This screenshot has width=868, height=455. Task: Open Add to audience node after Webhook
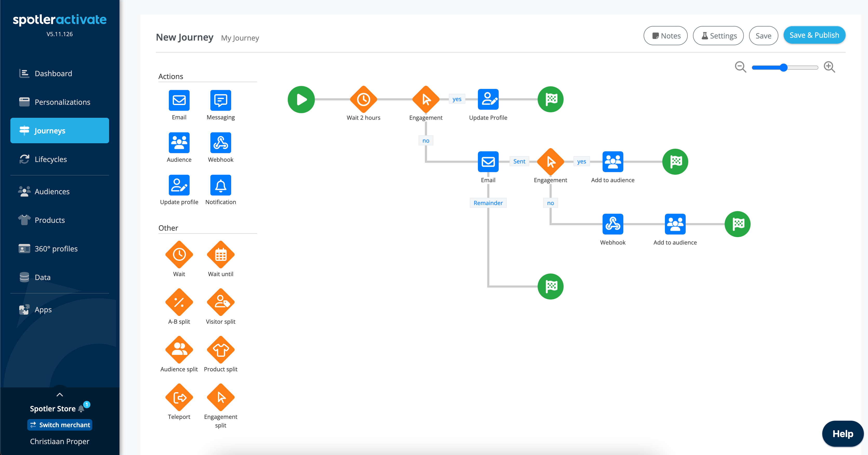pyautogui.click(x=675, y=224)
